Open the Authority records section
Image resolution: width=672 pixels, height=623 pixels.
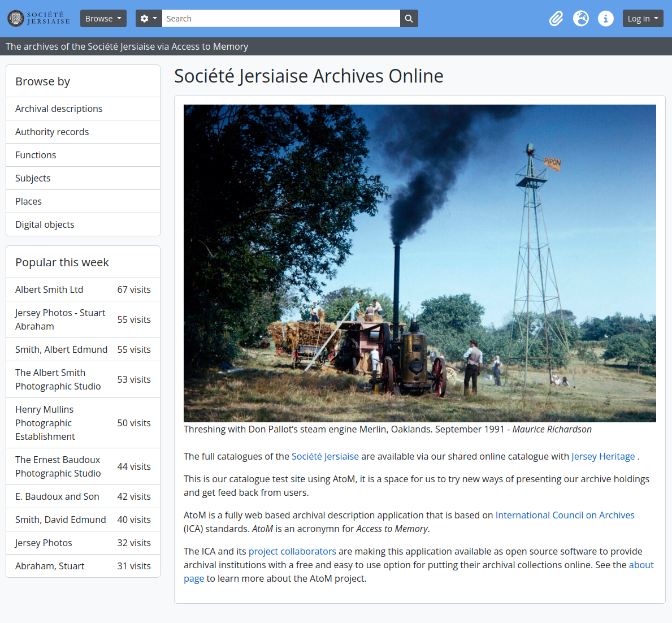(x=52, y=132)
